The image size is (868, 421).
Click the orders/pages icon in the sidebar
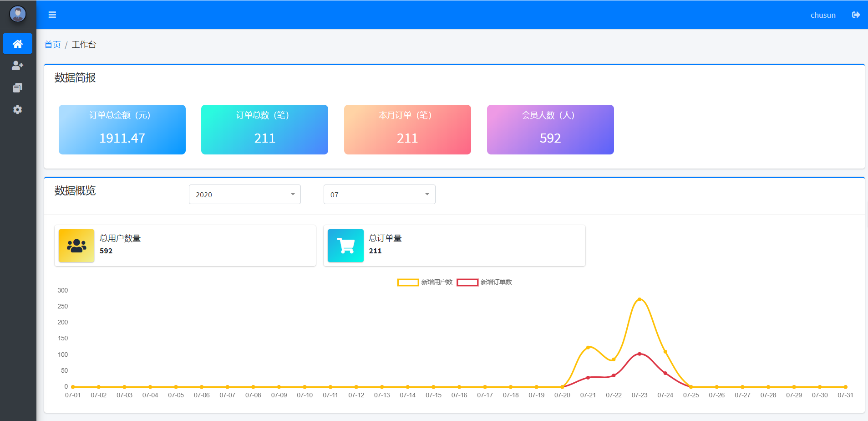pos(18,87)
